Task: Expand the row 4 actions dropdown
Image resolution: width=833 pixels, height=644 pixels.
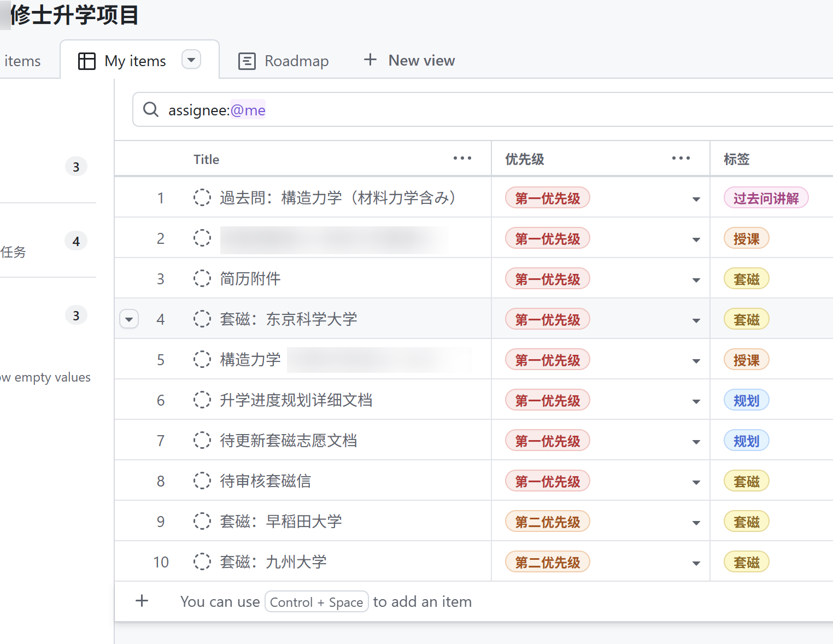Action: tap(129, 319)
